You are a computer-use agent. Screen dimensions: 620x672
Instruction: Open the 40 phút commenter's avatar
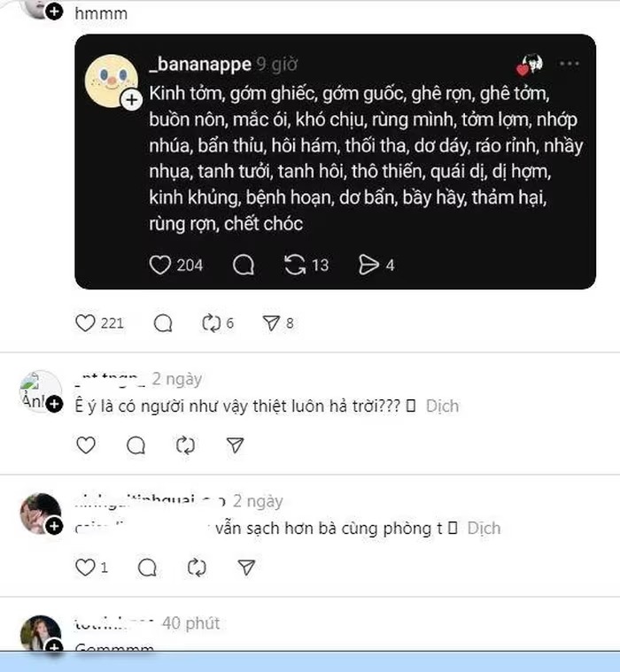[x=41, y=632]
